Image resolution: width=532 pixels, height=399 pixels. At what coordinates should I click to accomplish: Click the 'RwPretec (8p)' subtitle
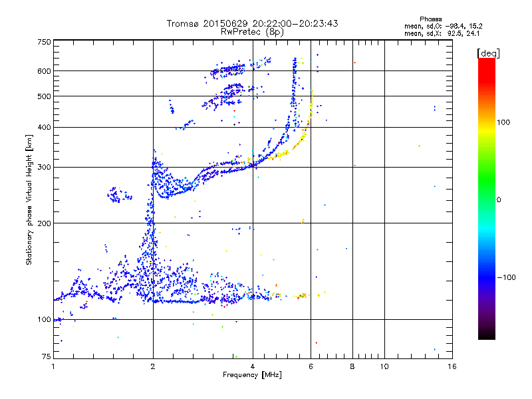click(x=252, y=32)
